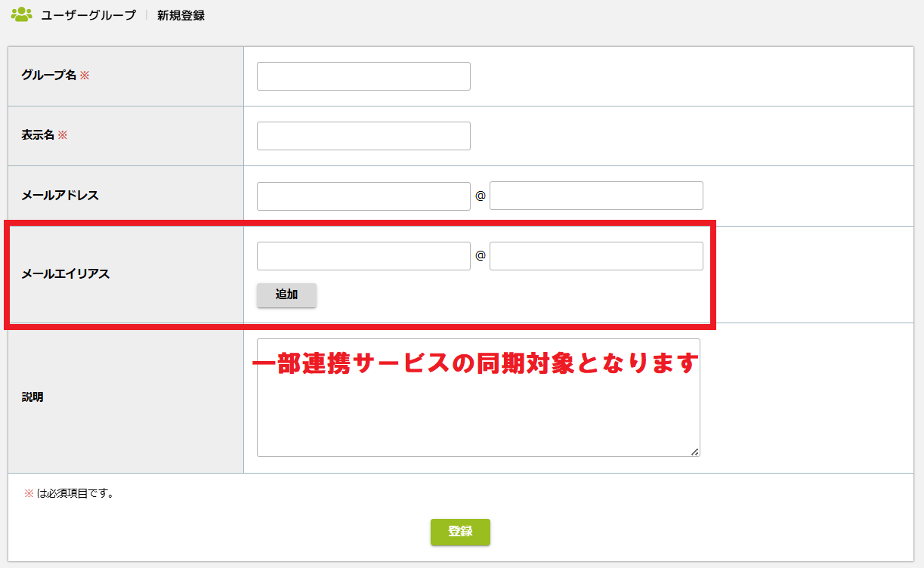
Task: Click the メールエイリアス label
Action: pos(66,273)
